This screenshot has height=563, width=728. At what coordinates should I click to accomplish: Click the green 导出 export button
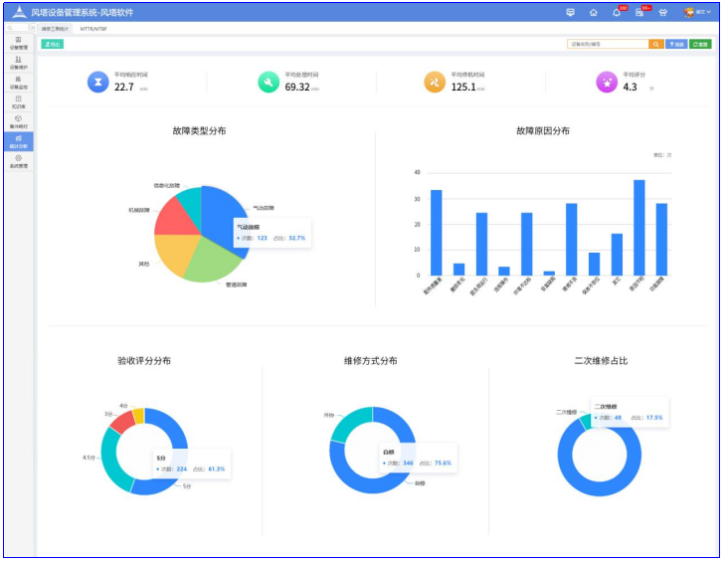[x=52, y=45]
